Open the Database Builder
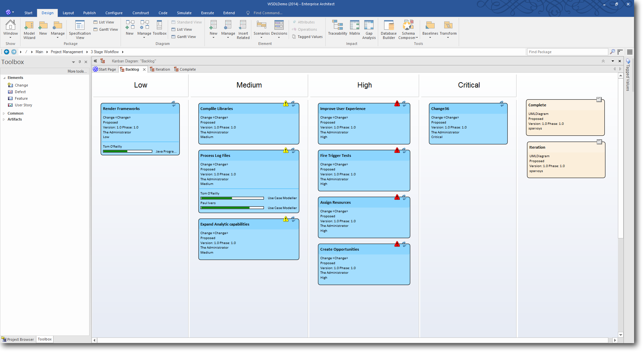Image resolution: width=644 pixels, height=353 pixels. [388, 30]
